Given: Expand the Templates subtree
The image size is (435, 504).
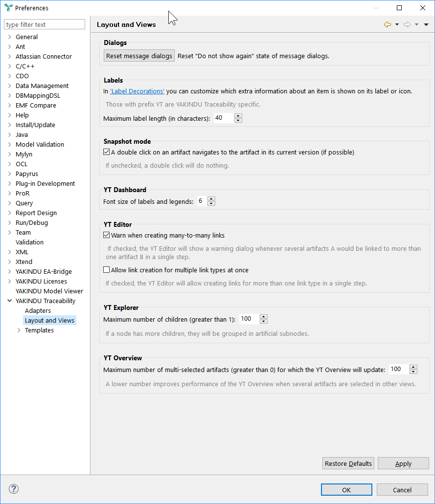Looking at the screenshot, I should (x=19, y=330).
